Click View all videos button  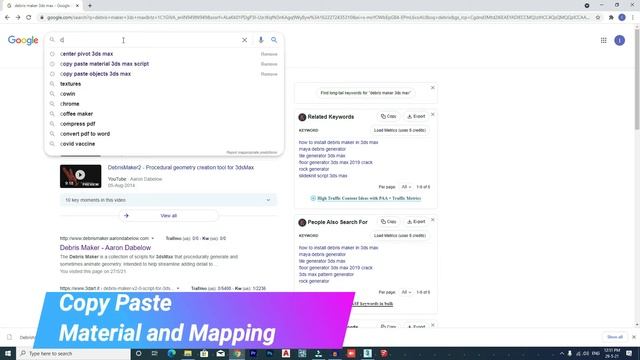[169, 216]
